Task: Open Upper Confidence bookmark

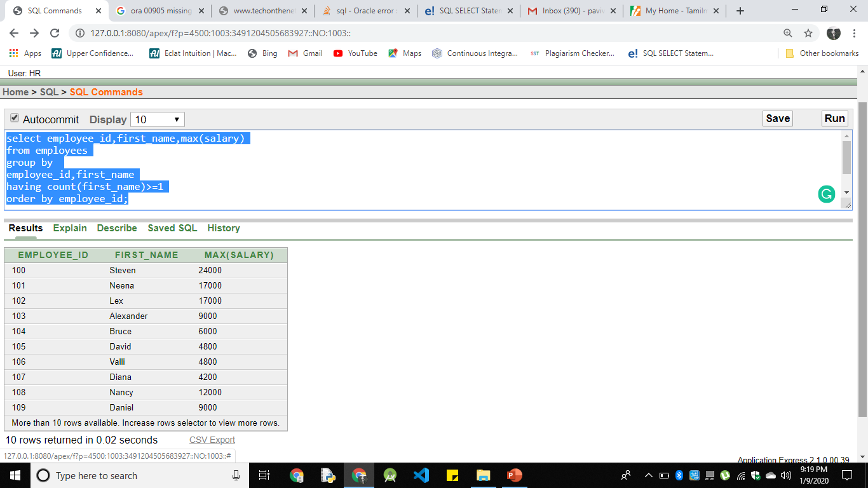Action: coord(93,53)
